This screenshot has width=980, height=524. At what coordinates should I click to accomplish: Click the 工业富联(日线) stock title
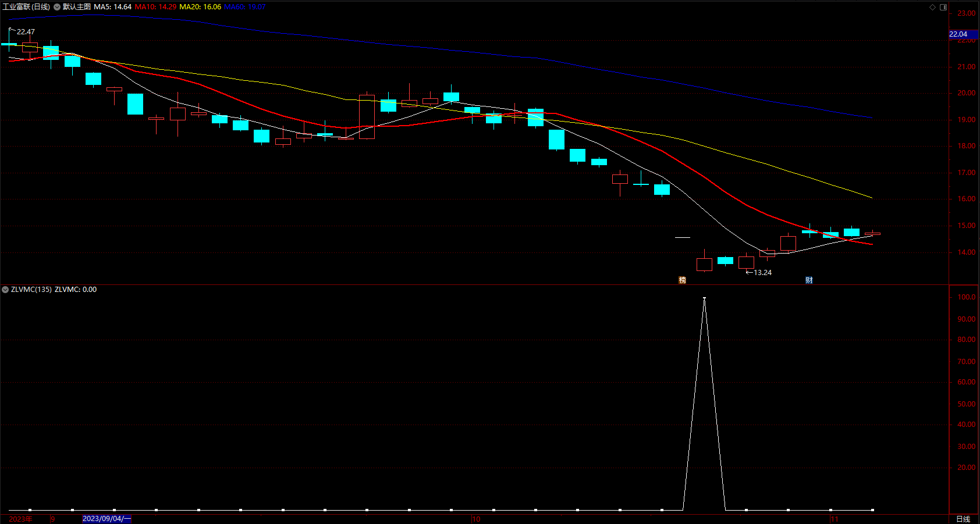point(26,7)
